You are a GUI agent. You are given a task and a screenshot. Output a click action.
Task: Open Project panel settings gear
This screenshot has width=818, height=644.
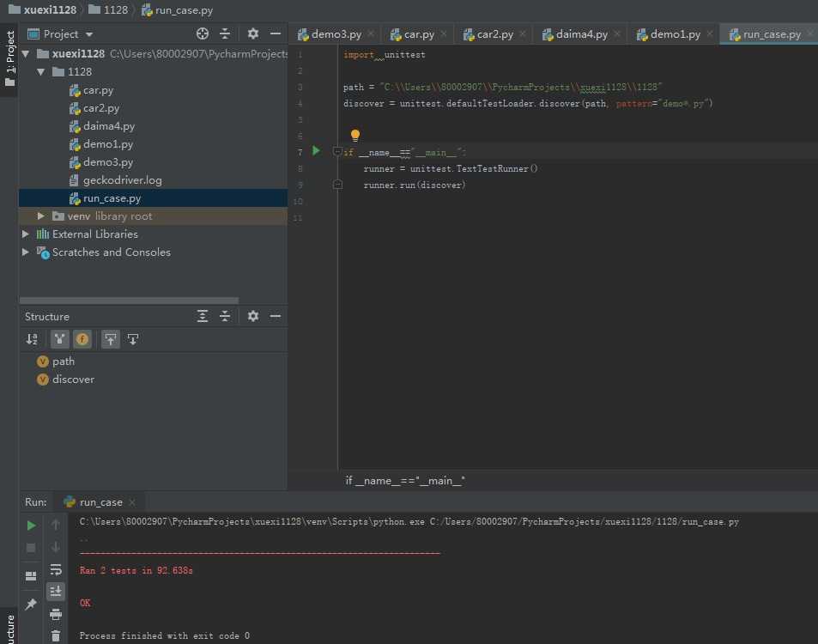pyautogui.click(x=253, y=34)
